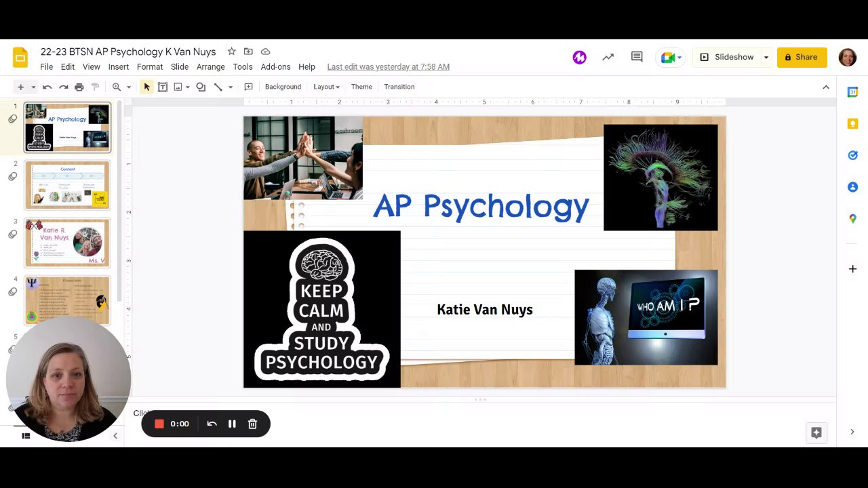Open the File menu
Screen dimensions: 868x488
pyautogui.click(x=46, y=67)
